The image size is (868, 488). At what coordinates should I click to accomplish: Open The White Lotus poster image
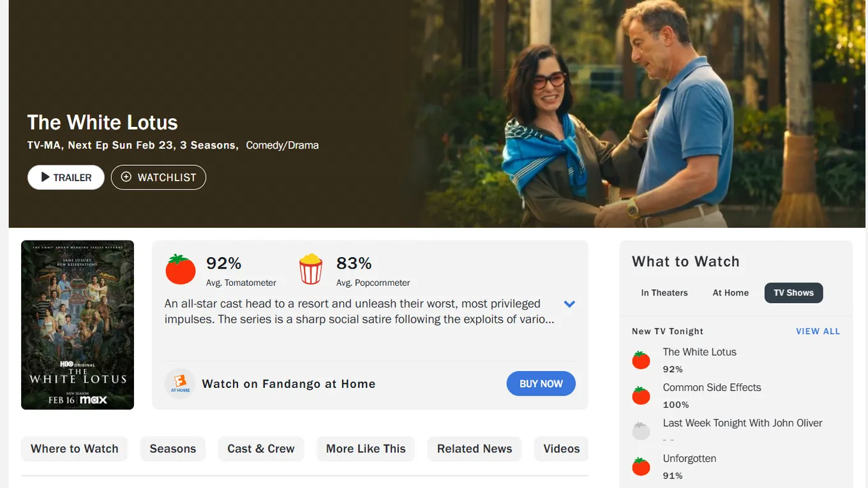tap(77, 325)
